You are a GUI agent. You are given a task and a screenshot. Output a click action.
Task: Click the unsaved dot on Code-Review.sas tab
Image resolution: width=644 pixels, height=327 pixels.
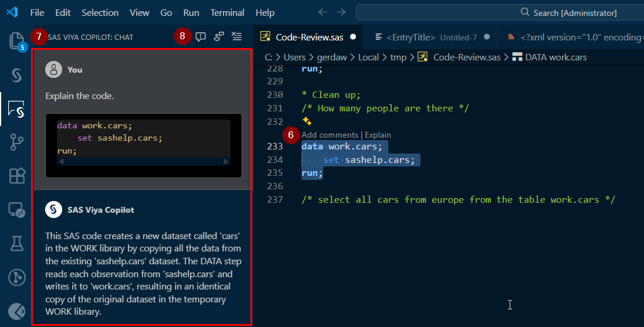tap(353, 37)
